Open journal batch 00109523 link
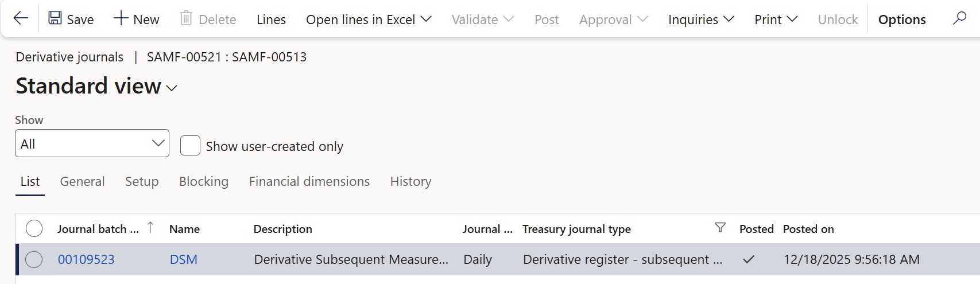Image resolution: width=980 pixels, height=284 pixels. tap(86, 260)
